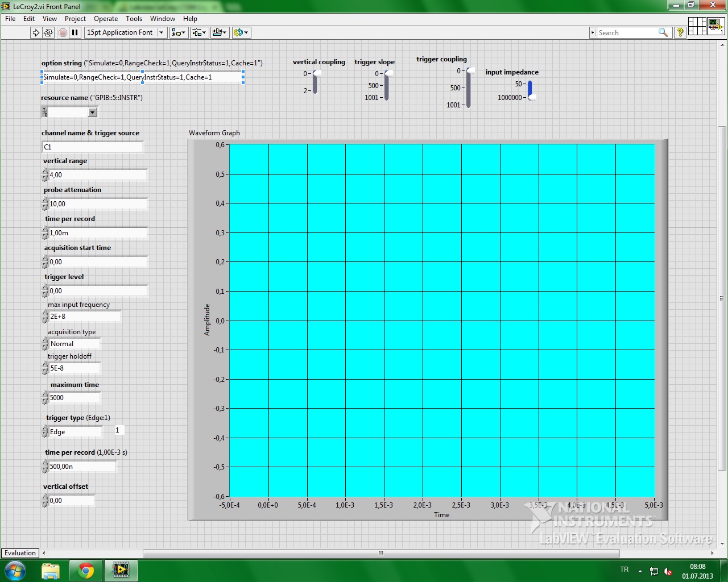
Task: Switch to LabVIEW on the taskbar
Action: coord(121,570)
